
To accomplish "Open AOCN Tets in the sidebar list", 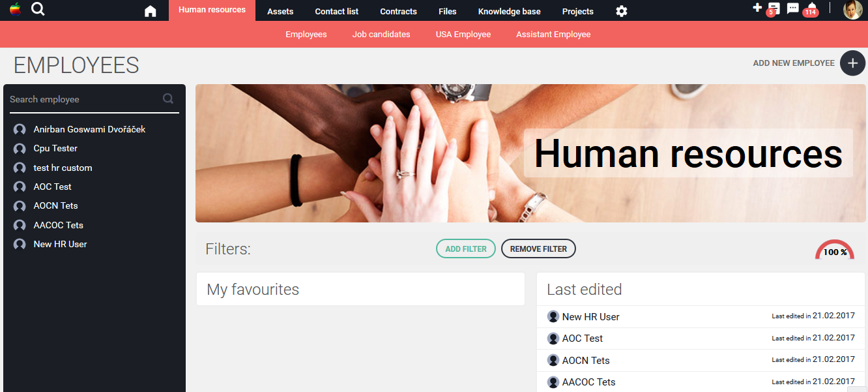I will coord(55,205).
